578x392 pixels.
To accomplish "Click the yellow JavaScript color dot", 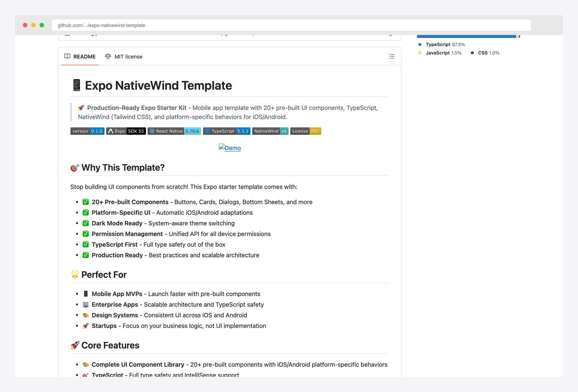I will (420, 53).
